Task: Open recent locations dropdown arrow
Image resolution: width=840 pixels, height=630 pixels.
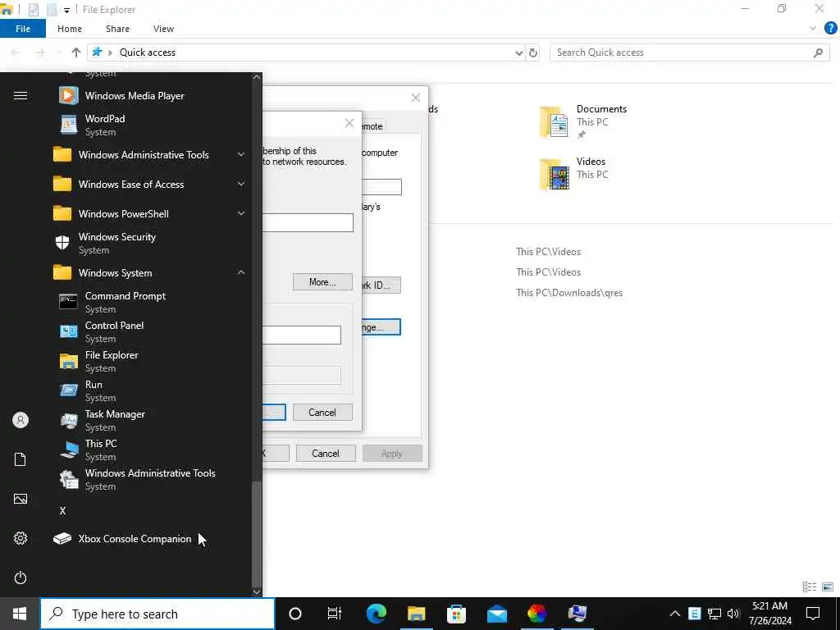Action: point(58,52)
